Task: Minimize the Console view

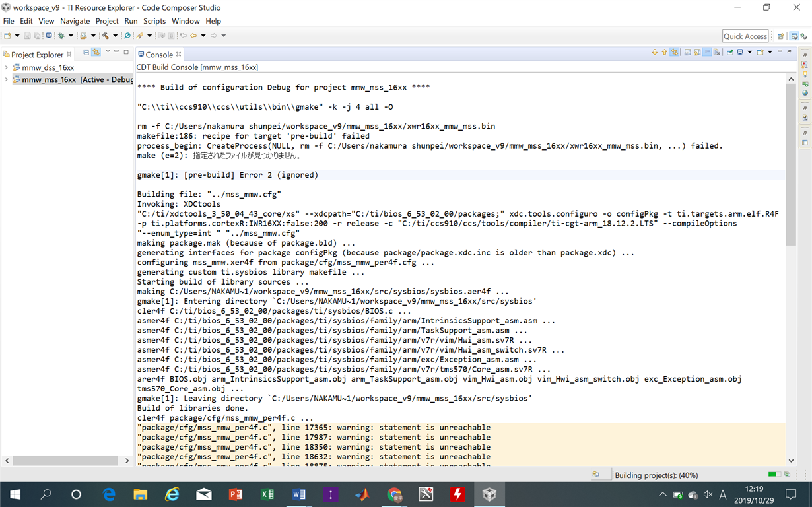Action: (780, 51)
